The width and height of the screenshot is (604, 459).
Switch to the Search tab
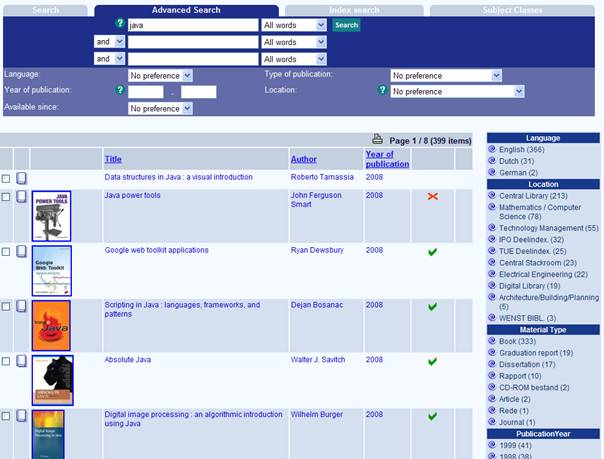[x=45, y=10]
